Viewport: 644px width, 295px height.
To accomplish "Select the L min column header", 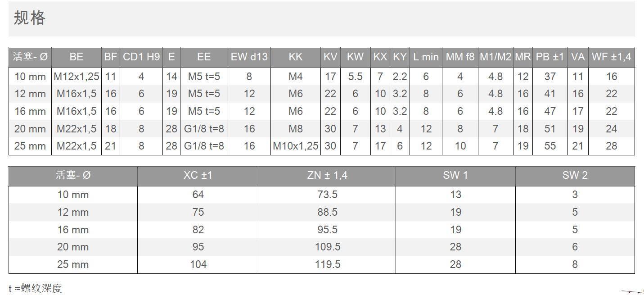I will pos(426,57).
